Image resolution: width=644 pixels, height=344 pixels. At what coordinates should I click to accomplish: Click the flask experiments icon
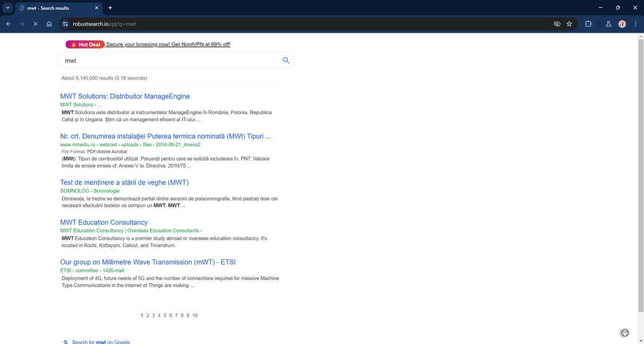(608, 24)
